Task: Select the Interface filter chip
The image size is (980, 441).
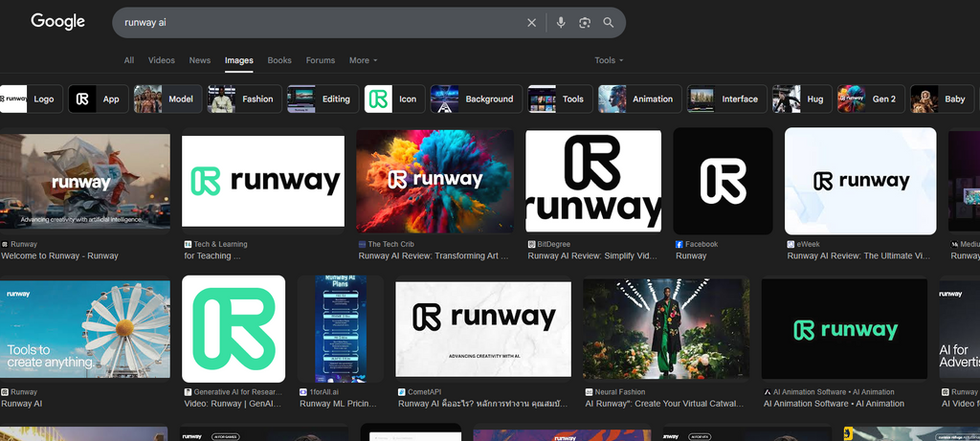Action: (x=727, y=99)
